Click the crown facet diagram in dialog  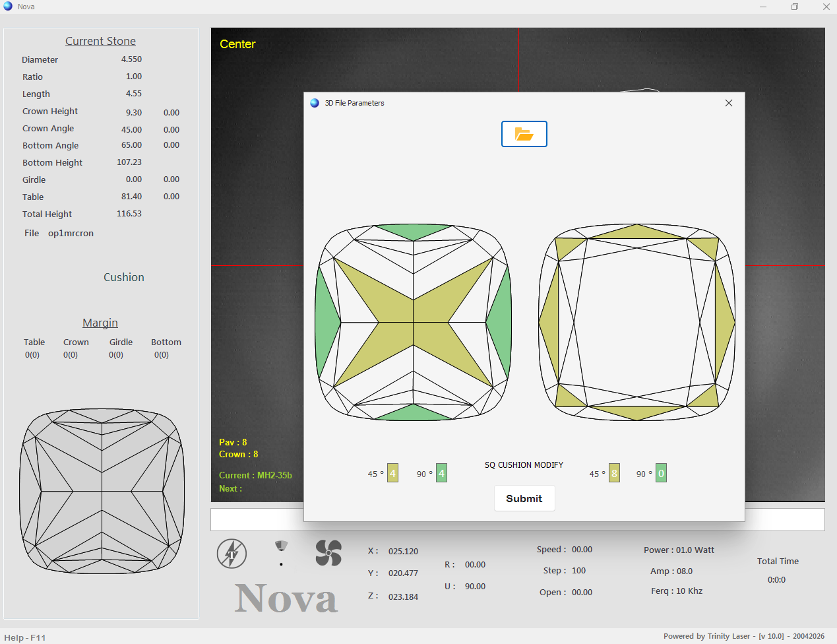636,322
